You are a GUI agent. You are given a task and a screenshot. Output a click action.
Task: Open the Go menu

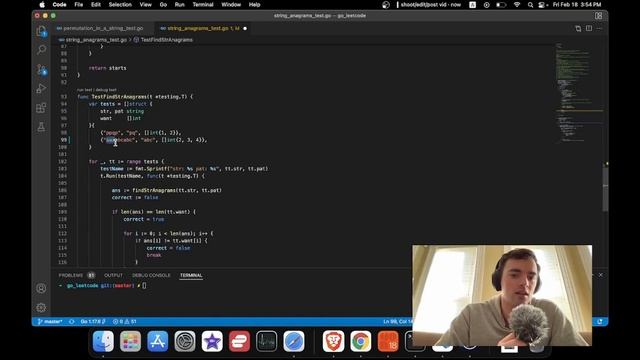pos(163,4)
